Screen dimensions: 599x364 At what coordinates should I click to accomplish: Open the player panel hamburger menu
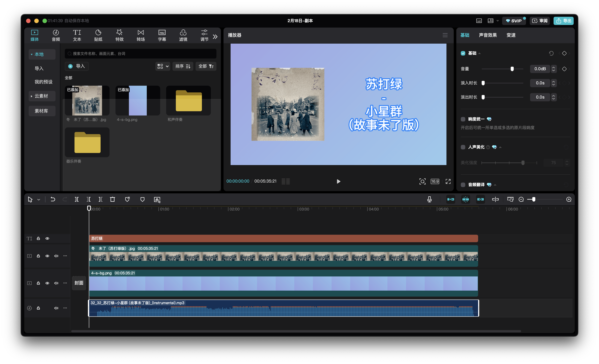pyautogui.click(x=445, y=35)
